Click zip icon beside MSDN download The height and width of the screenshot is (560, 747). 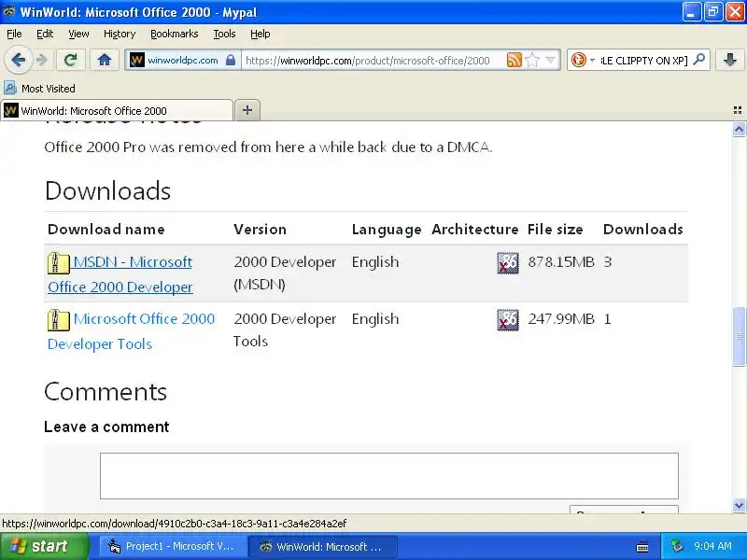[59, 263]
